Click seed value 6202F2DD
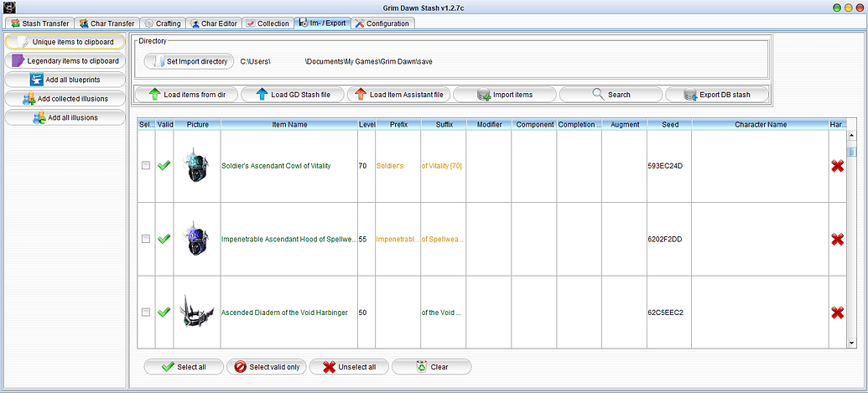 tap(665, 240)
